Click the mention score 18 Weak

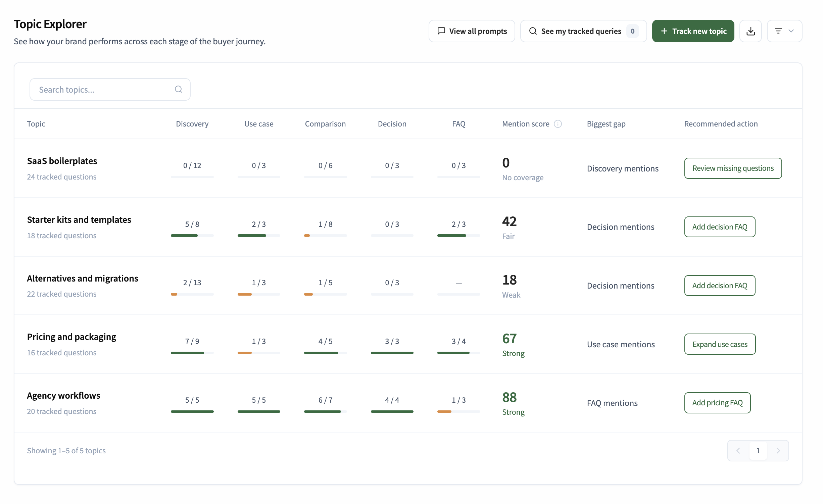click(x=511, y=286)
